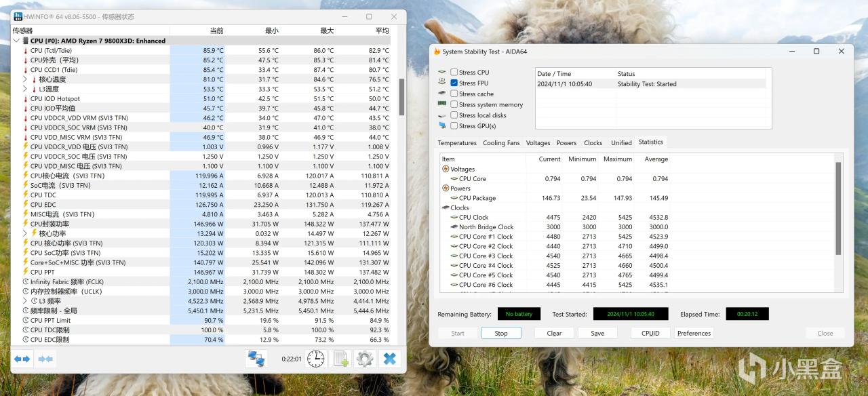The height and width of the screenshot is (396, 868).
Task: Expand L3温度 row in HWiNFO
Action: tap(26, 89)
